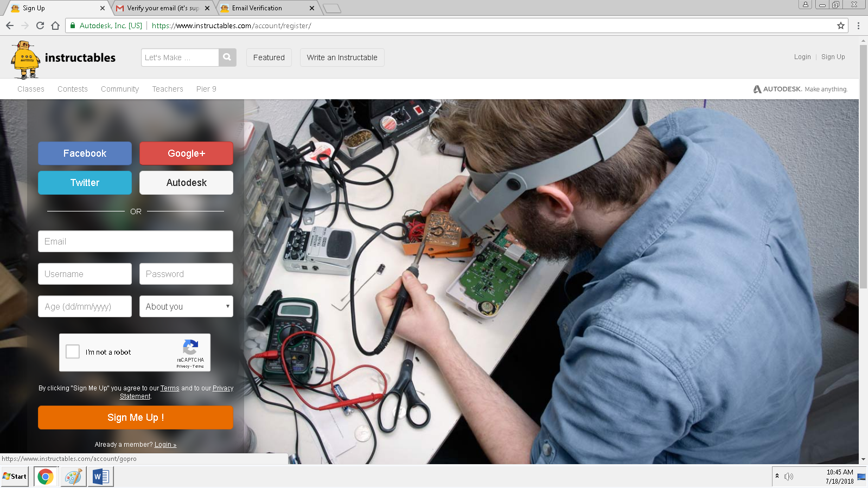Open the Teachers menu item
The image size is (868, 488).
pyautogui.click(x=168, y=89)
